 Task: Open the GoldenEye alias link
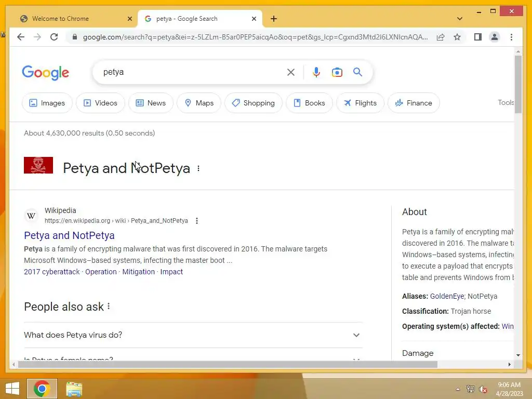click(447, 296)
